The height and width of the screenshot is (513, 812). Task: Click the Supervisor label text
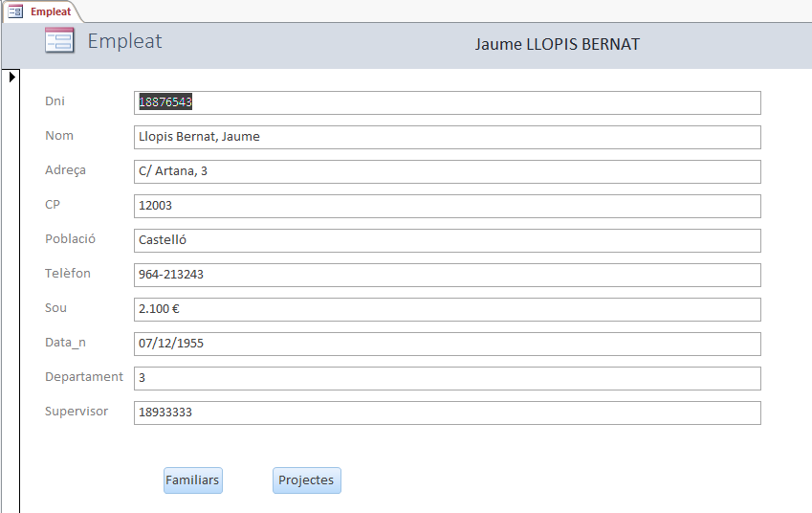pos(77,412)
